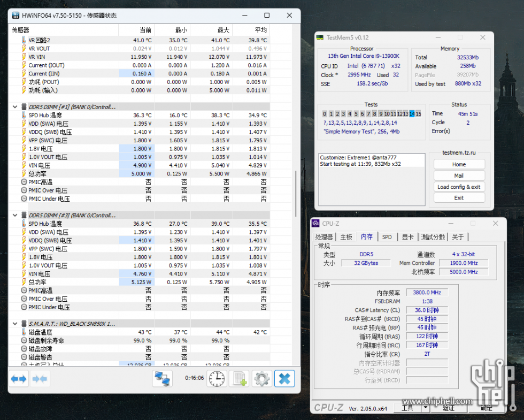Click lightning icon beside Current (IOUT)
Screen dimensions: 524x420
[x=24, y=65]
